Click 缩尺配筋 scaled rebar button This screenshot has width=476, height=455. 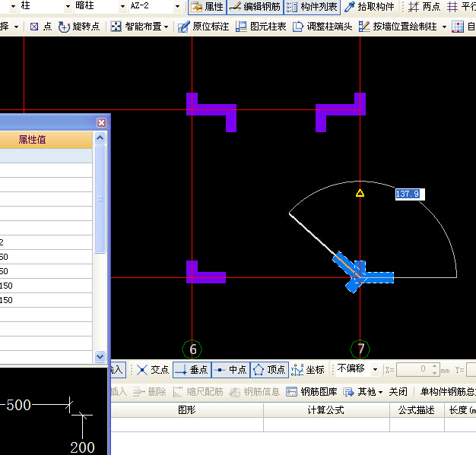tap(198, 392)
